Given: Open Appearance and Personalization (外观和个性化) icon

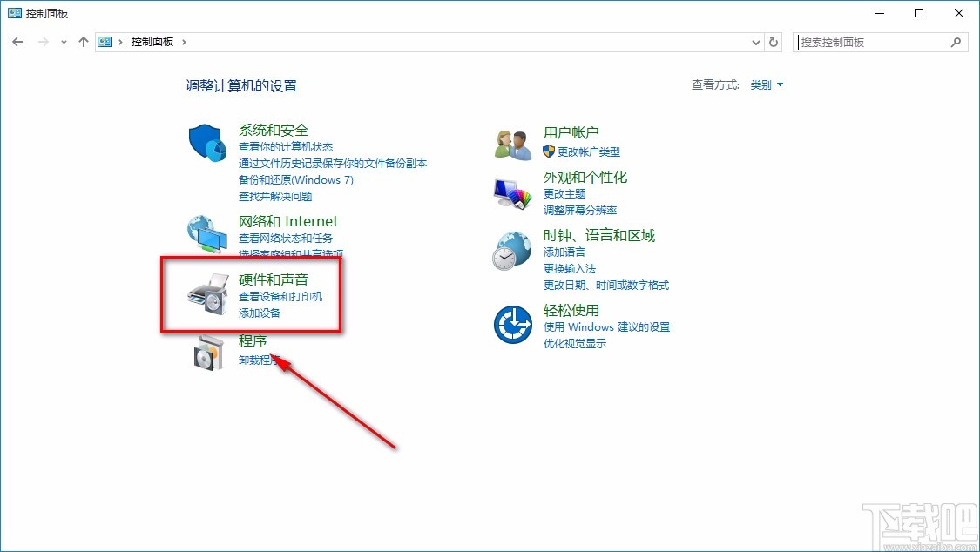Looking at the screenshot, I should click(x=513, y=192).
